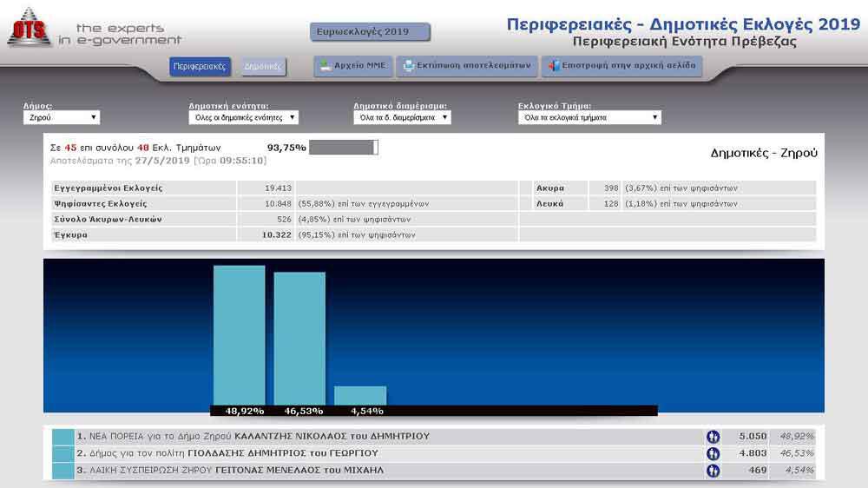868x488 pixels.
Task: Open the Δημοτικό διαμέρισμα dropdown
Action: coord(402,117)
